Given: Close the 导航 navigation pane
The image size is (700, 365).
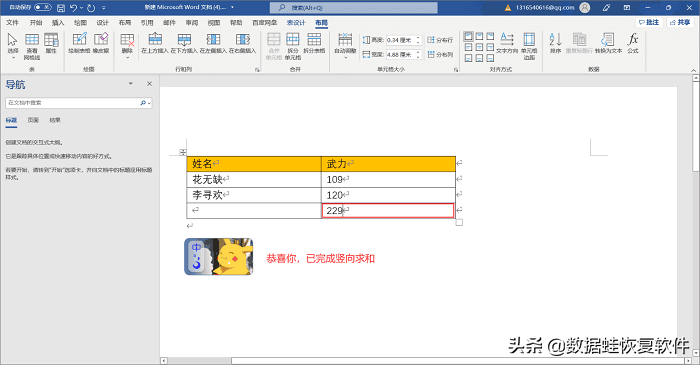Looking at the screenshot, I should coord(150,83).
